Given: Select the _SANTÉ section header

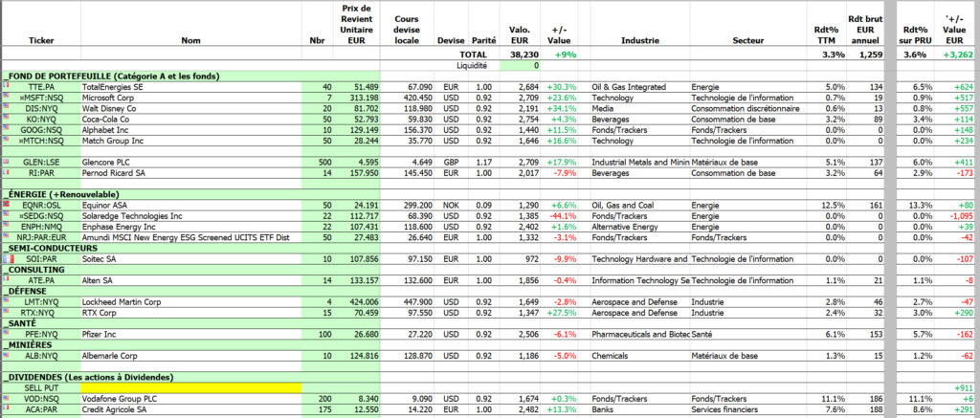Looking at the screenshot, I should [22, 323].
